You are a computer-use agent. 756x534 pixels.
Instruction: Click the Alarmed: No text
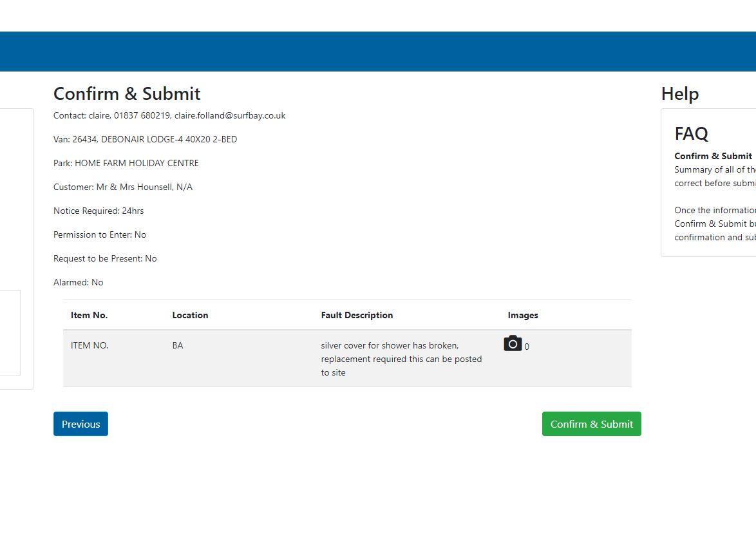78,282
